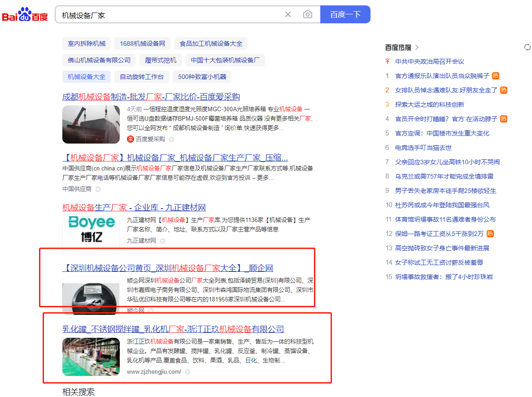Open hot search 电竞选手叮当猫去世

click(x=423, y=148)
